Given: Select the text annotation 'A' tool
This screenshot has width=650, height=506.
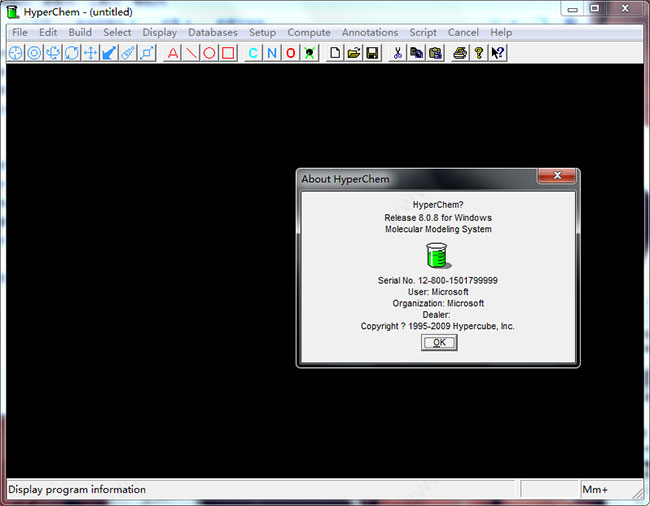Looking at the screenshot, I should (172, 53).
